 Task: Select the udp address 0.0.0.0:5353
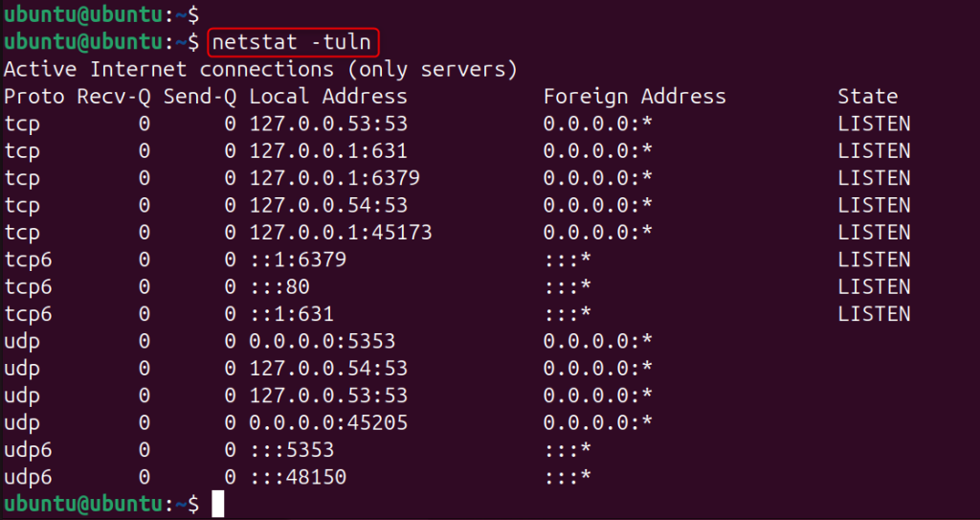(323, 341)
